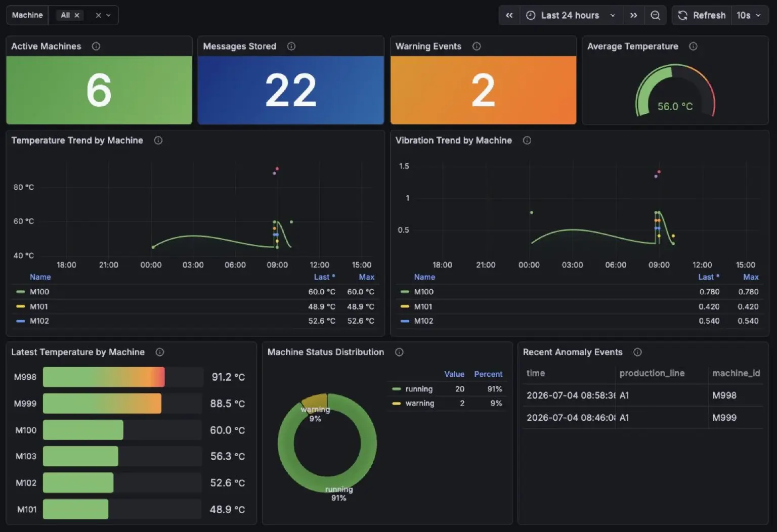Open the Last 24 hours time picker
Image resolution: width=777 pixels, height=532 pixels.
point(571,15)
